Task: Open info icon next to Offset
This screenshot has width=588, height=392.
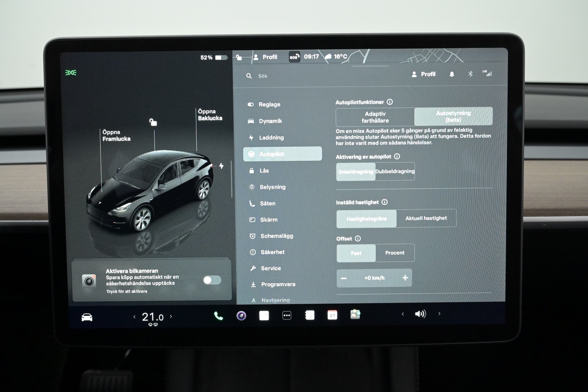Action: [x=358, y=238]
